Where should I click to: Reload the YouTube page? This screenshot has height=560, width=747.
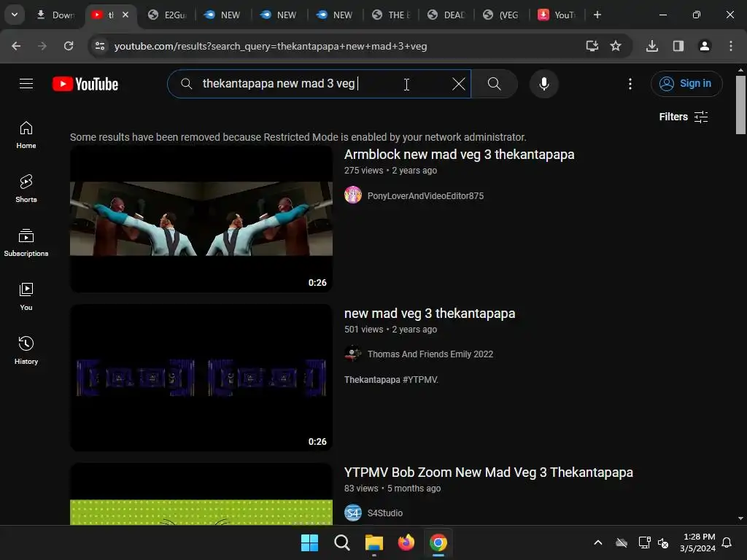[x=69, y=46]
